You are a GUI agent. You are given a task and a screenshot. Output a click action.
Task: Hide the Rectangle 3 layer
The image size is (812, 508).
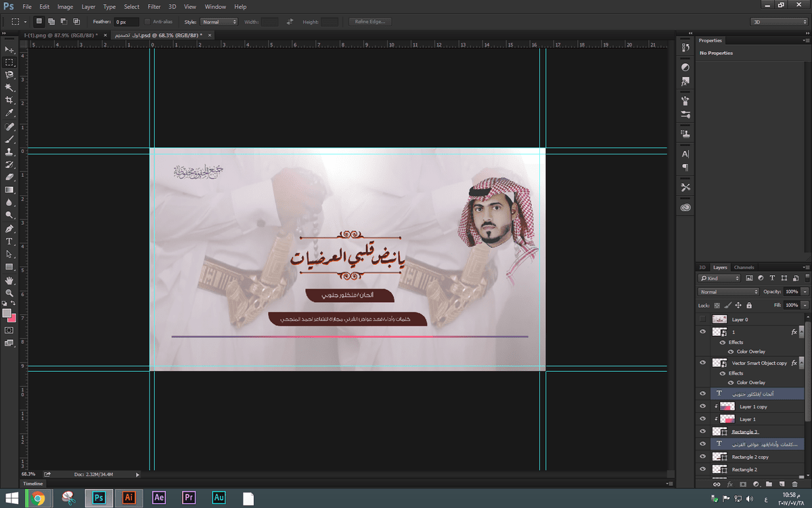(x=703, y=431)
